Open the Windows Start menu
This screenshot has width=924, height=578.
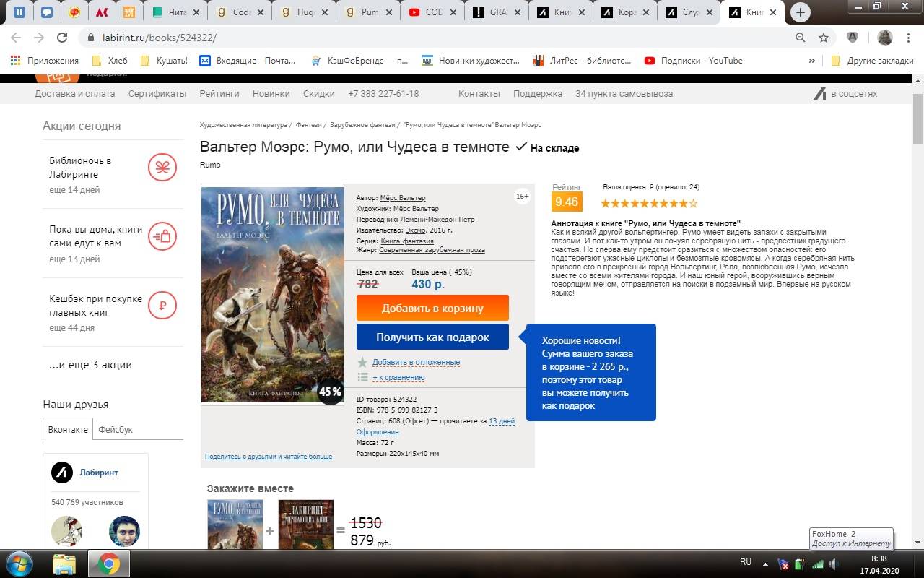[19, 564]
